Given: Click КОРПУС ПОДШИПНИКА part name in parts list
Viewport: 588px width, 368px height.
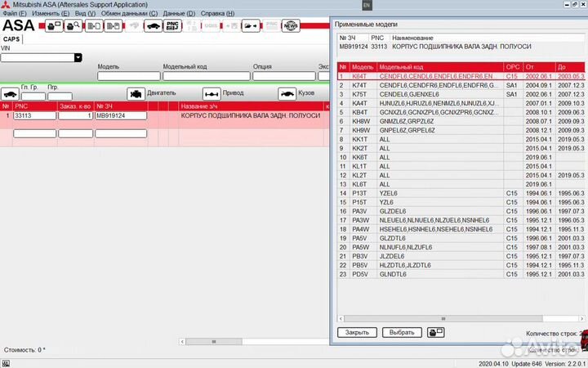Looking at the screenshot, I should coord(251,115).
